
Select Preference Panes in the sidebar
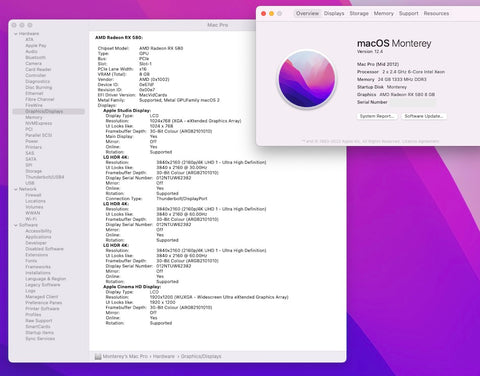(x=44, y=303)
